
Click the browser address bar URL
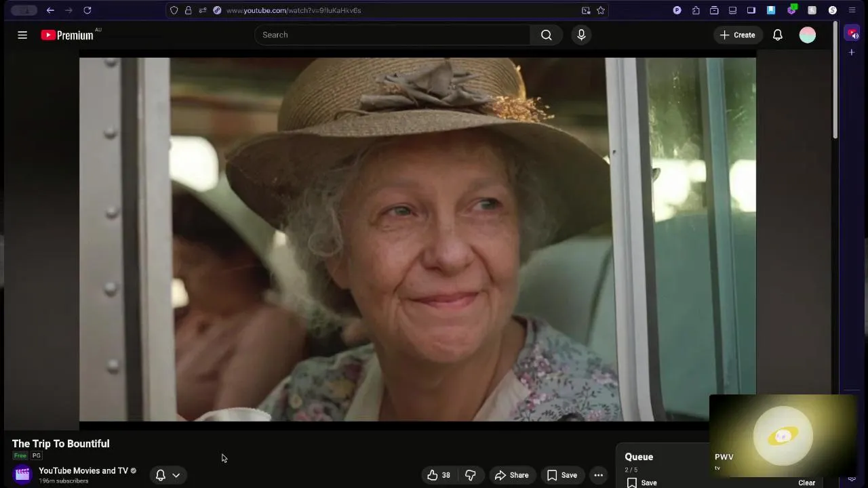click(x=294, y=10)
